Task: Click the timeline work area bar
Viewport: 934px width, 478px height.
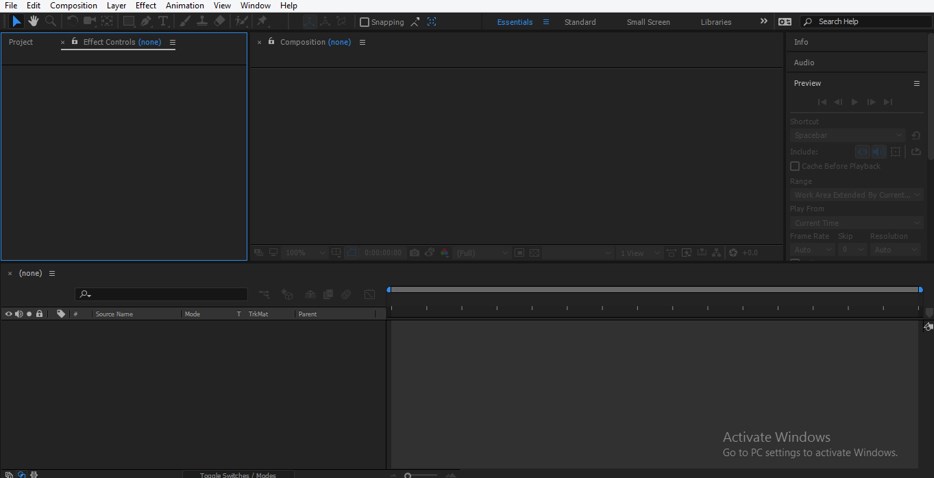Action: coord(654,290)
